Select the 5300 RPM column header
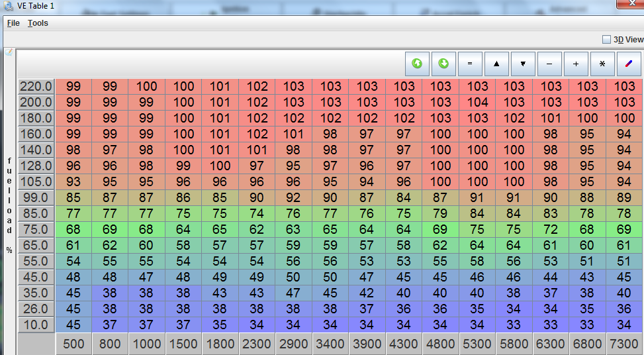The height and width of the screenshot is (355, 644). [x=477, y=344]
